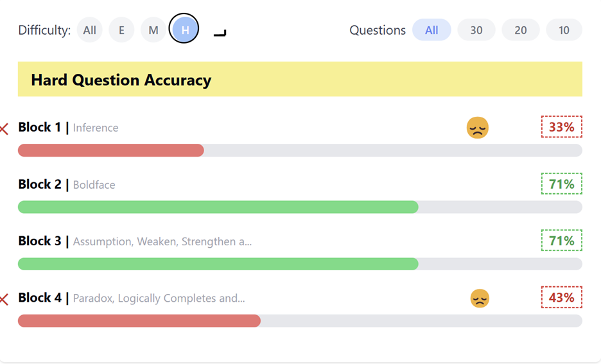Click the Block 2 green accuracy bar
This screenshot has height=364, width=601.
coord(218,207)
